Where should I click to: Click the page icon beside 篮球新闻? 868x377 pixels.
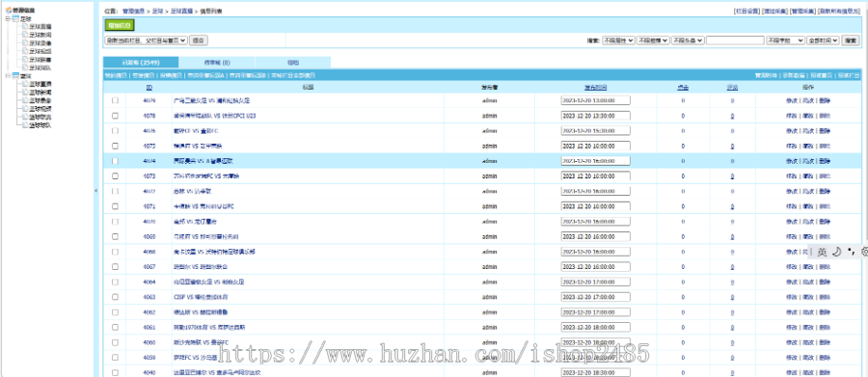25,93
